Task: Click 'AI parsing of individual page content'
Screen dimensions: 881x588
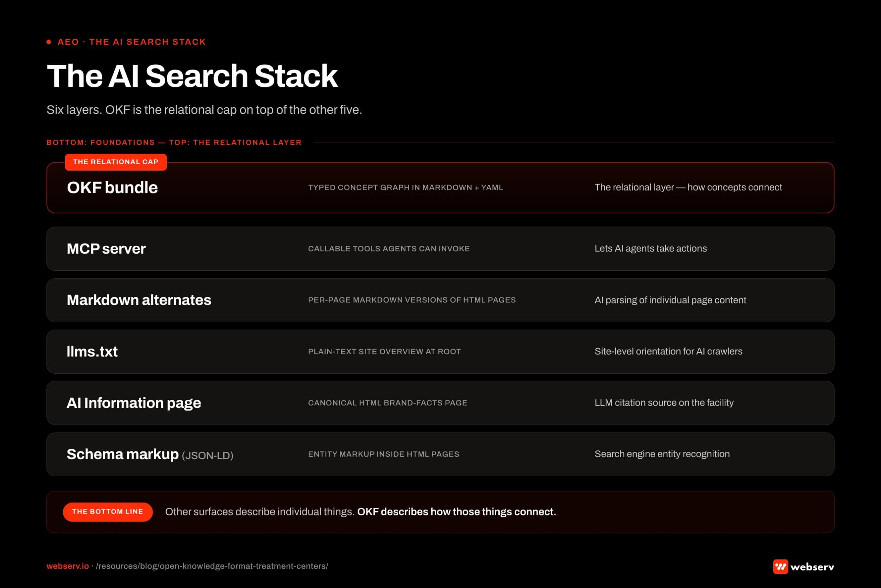Action: click(x=670, y=300)
